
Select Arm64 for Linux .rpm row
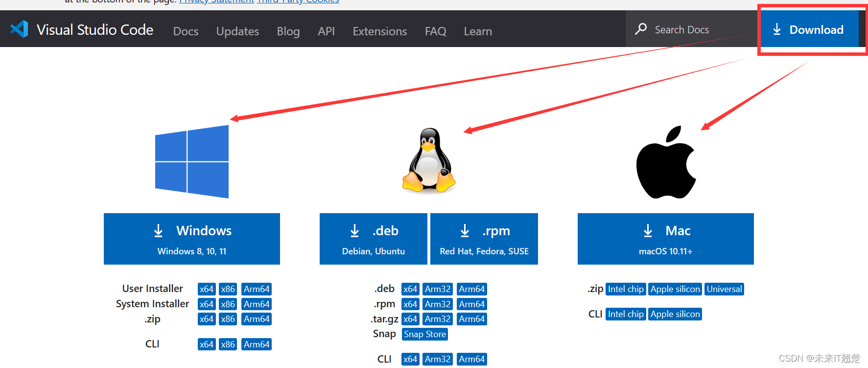click(472, 304)
